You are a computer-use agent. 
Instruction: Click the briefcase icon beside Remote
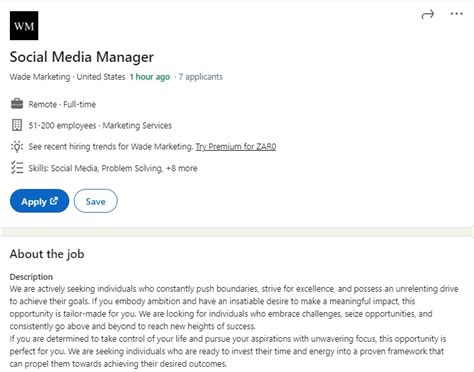pyautogui.click(x=17, y=104)
